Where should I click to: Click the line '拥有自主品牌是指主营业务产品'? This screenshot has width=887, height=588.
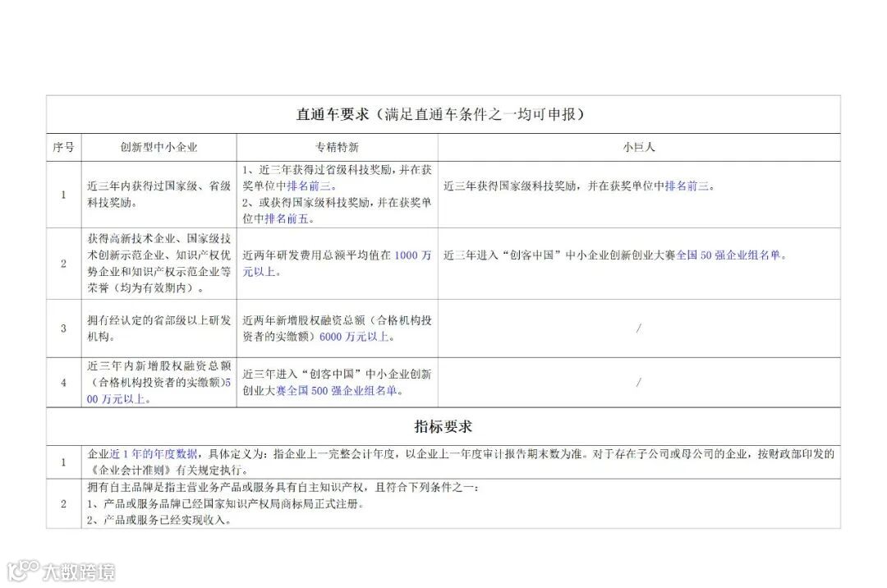283,487
